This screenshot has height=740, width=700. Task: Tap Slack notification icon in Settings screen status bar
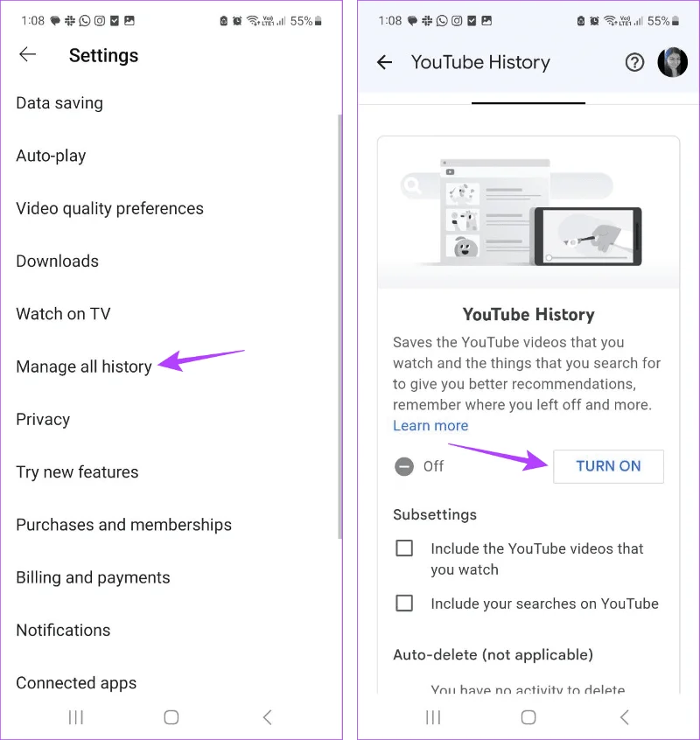(x=70, y=21)
